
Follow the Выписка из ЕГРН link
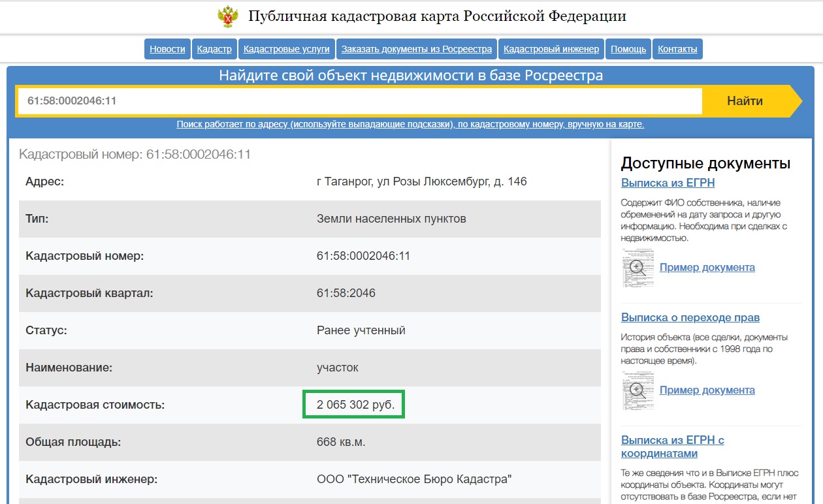pos(668,183)
